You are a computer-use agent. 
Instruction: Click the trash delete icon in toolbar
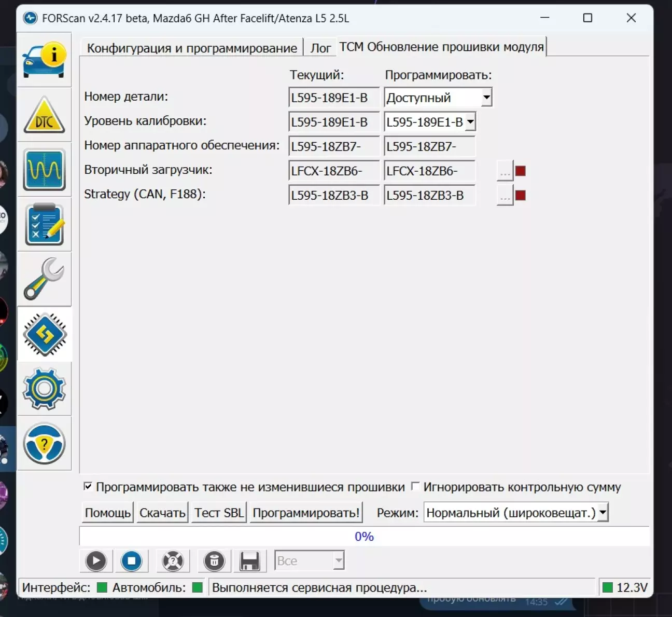(214, 561)
